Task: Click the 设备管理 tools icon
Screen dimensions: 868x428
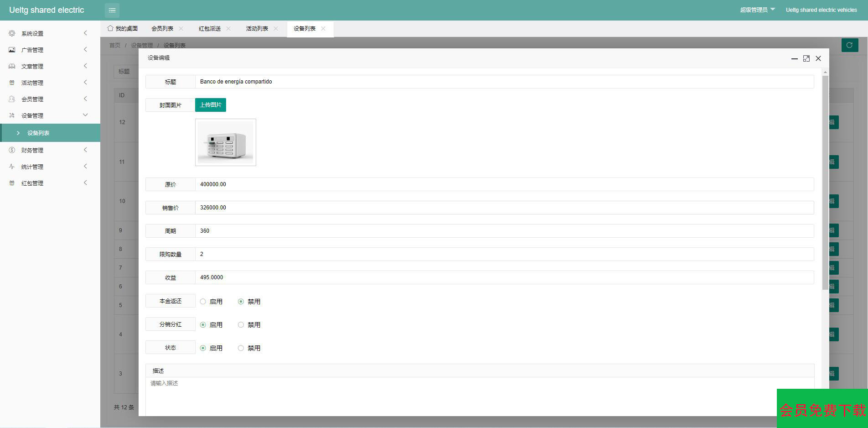Action: pyautogui.click(x=12, y=115)
